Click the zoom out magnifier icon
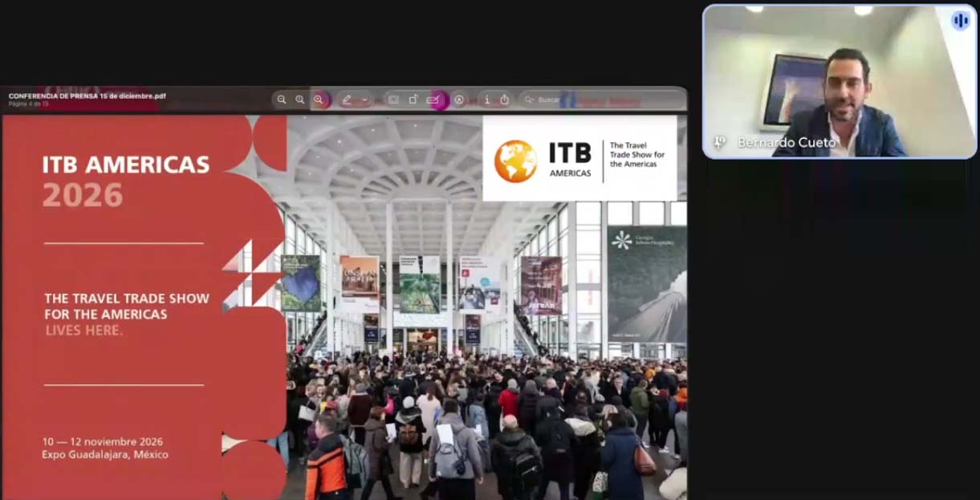980x500 pixels. [282, 100]
